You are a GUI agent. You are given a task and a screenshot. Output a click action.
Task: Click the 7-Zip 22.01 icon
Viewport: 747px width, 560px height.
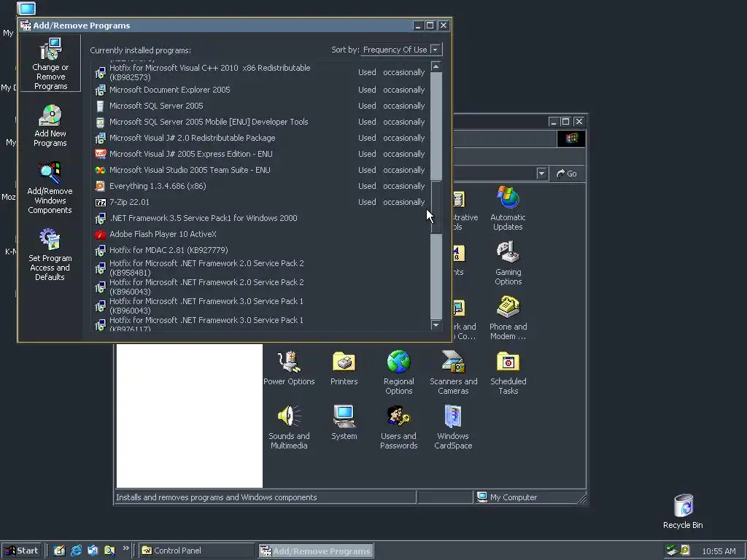(x=100, y=203)
